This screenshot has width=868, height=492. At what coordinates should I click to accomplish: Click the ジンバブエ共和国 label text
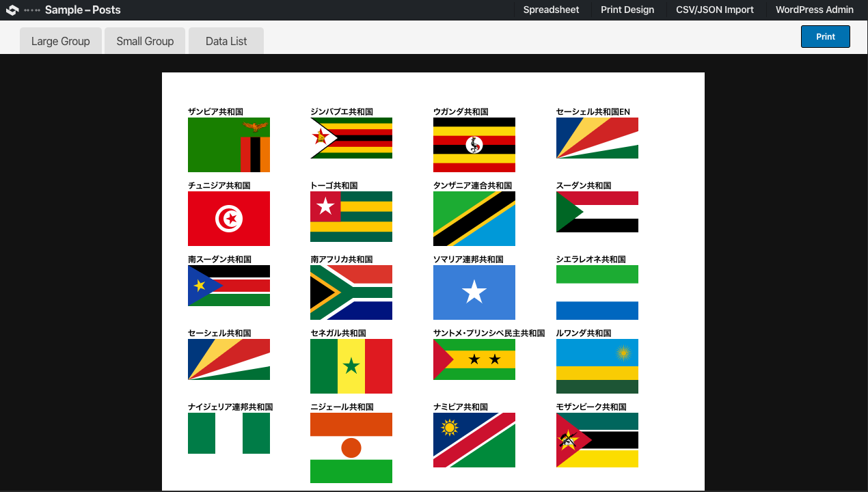(x=342, y=111)
